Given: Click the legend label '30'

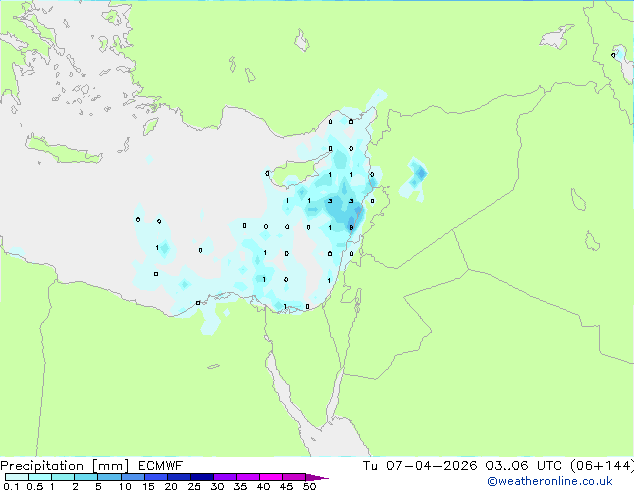Looking at the screenshot, I should point(217,486).
